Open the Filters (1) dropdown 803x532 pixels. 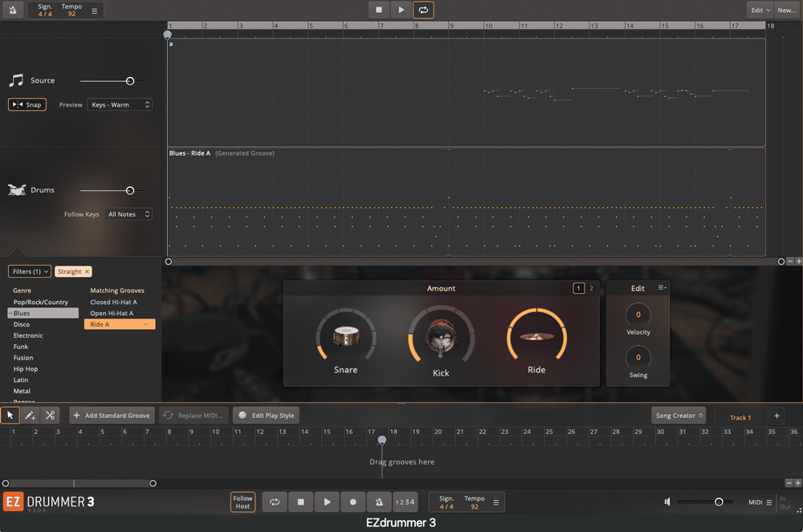pyautogui.click(x=30, y=272)
